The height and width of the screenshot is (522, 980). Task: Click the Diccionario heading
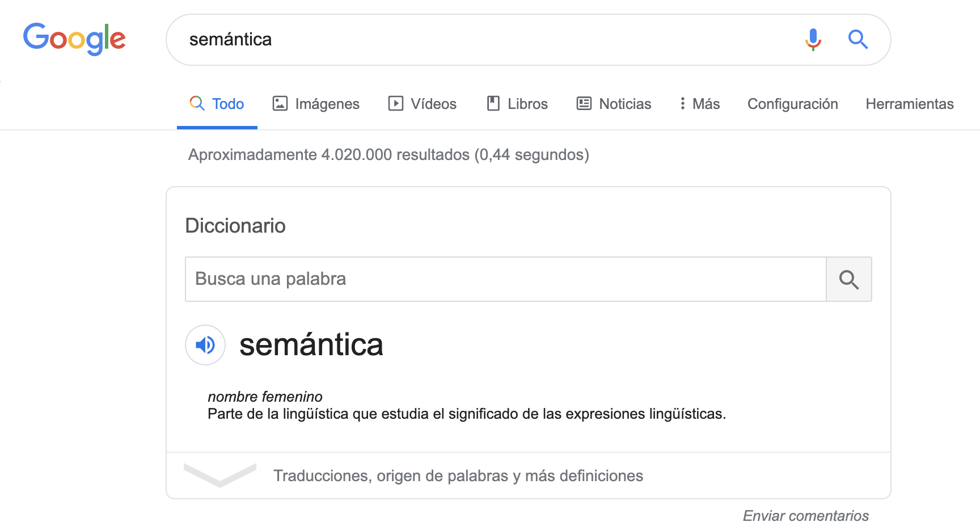(235, 226)
